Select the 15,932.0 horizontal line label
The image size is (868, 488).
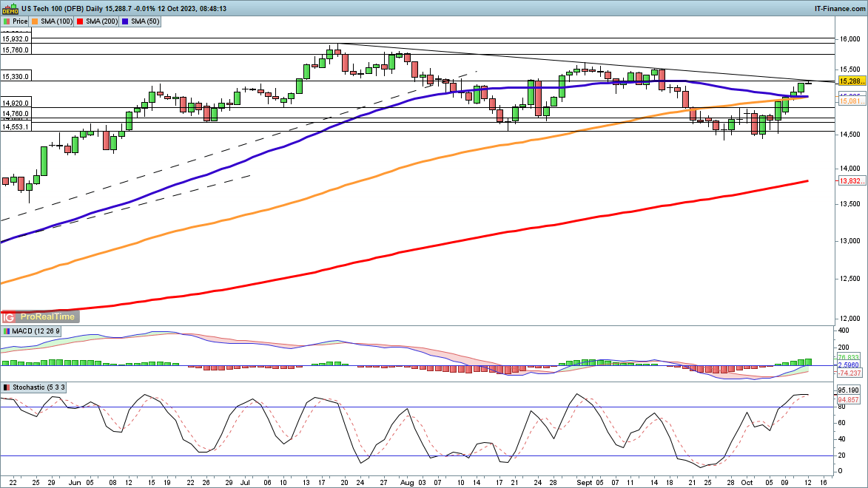(x=15, y=39)
